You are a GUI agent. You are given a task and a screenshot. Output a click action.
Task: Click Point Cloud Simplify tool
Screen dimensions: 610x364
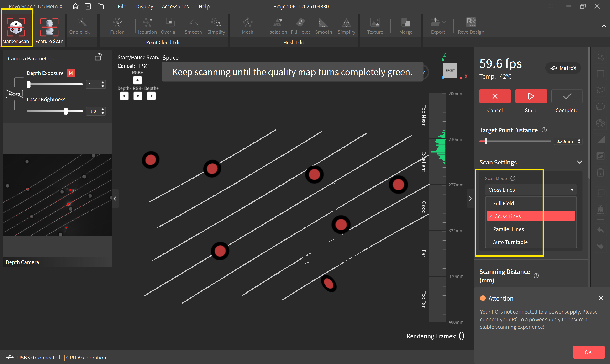(x=216, y=26)
